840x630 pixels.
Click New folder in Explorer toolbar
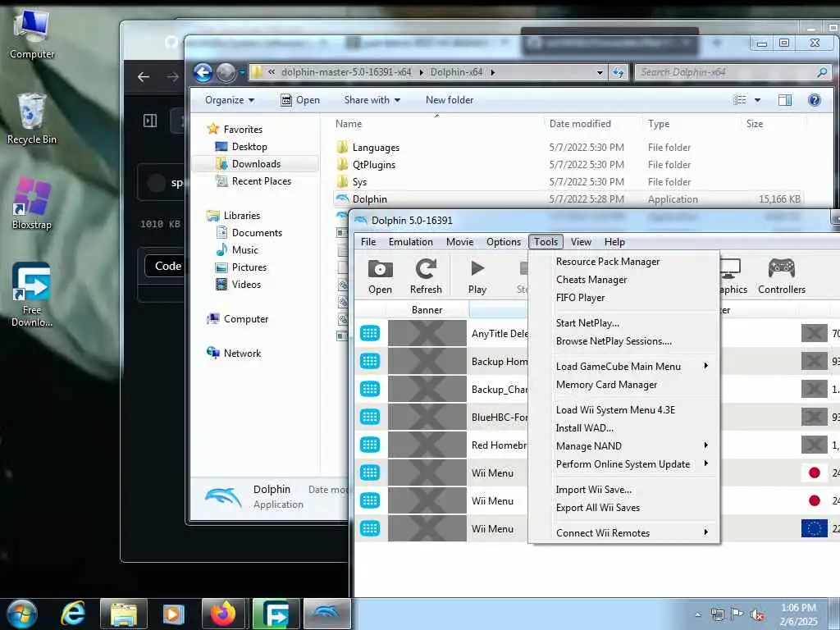point(450,100)
